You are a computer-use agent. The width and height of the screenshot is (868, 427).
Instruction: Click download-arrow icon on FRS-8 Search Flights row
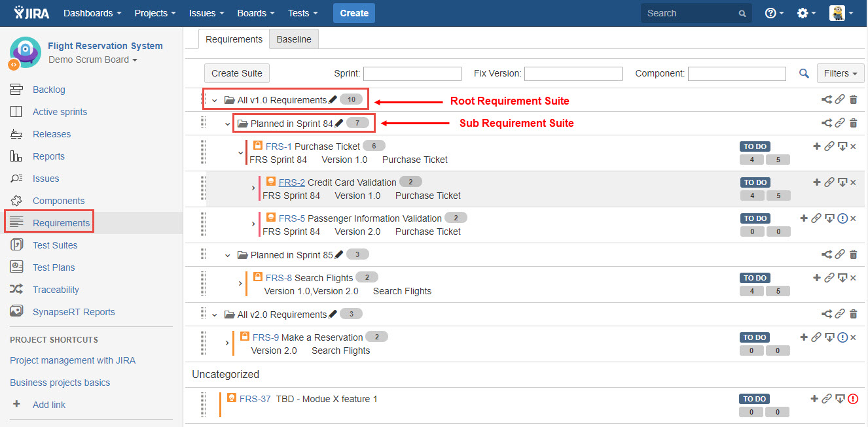842,278
